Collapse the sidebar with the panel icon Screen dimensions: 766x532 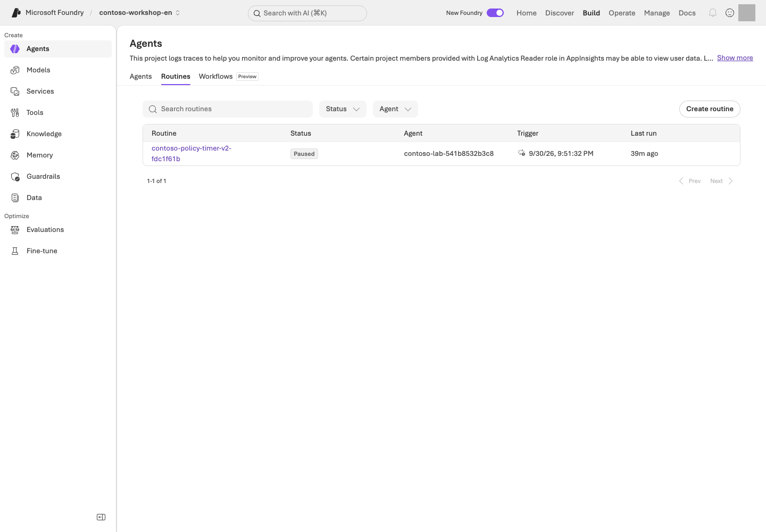[x=101, y=517]
